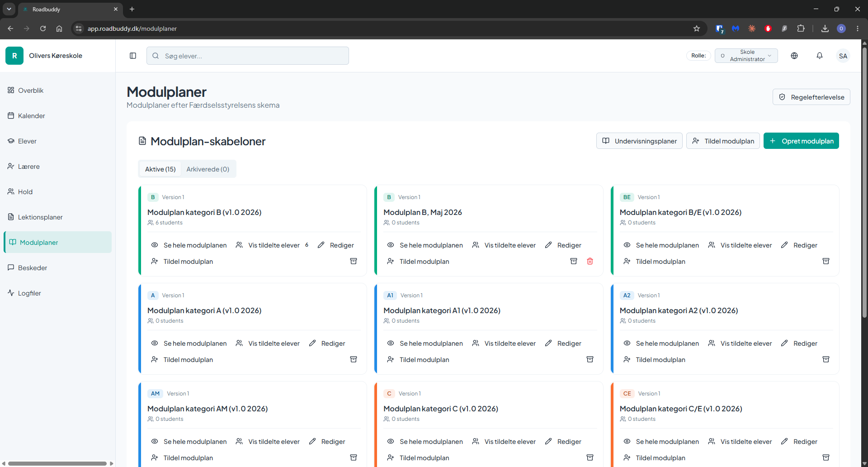Se hele modulplanen for kategori B (v1.0 2026)

tap(189, 245)
